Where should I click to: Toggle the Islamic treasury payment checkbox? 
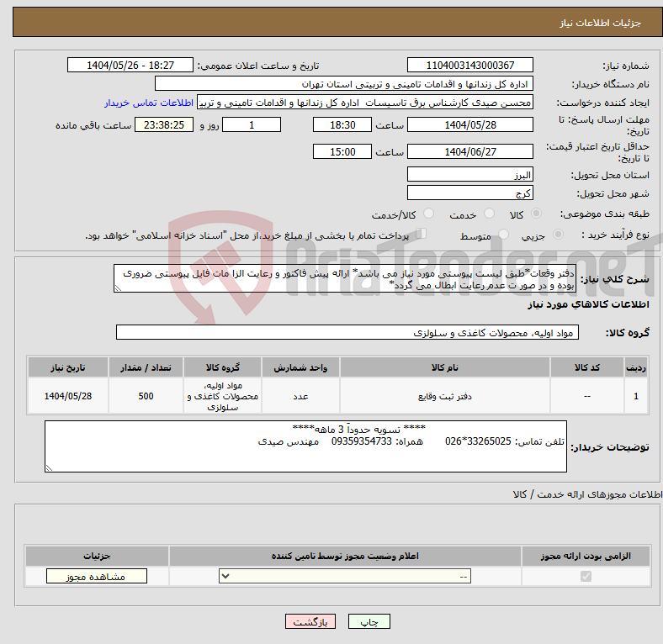coord(422,234)
